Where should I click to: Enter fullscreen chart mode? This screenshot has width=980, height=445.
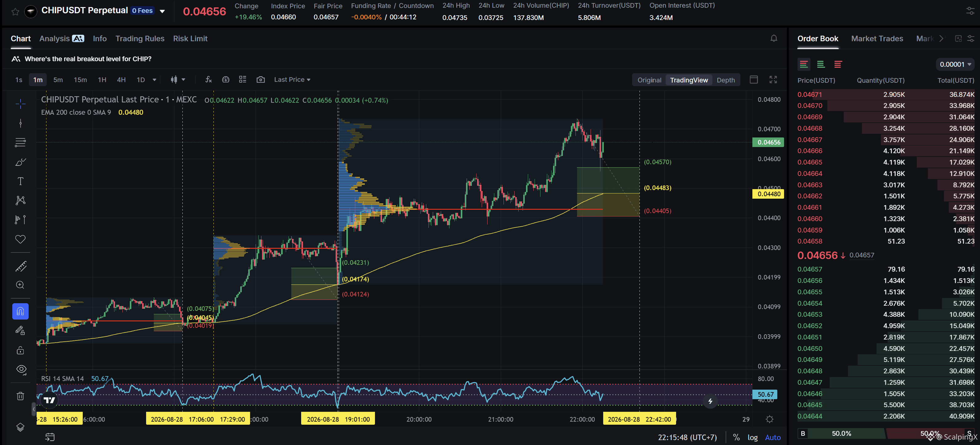click(773, 79)
